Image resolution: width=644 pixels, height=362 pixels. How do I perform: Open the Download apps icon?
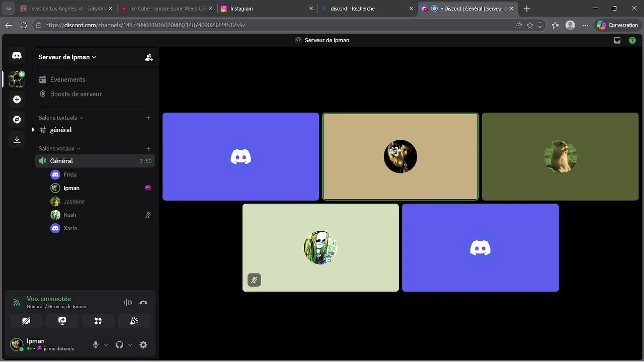17,140
